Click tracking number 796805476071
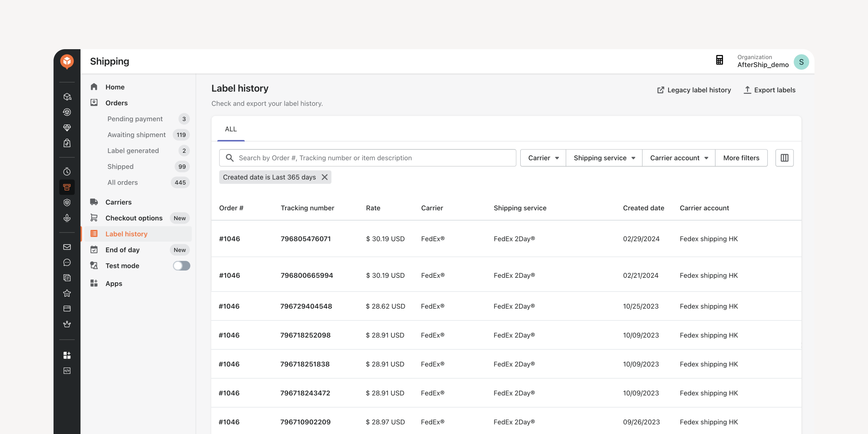This screenshot has width=868, height=434. [306, 239]
